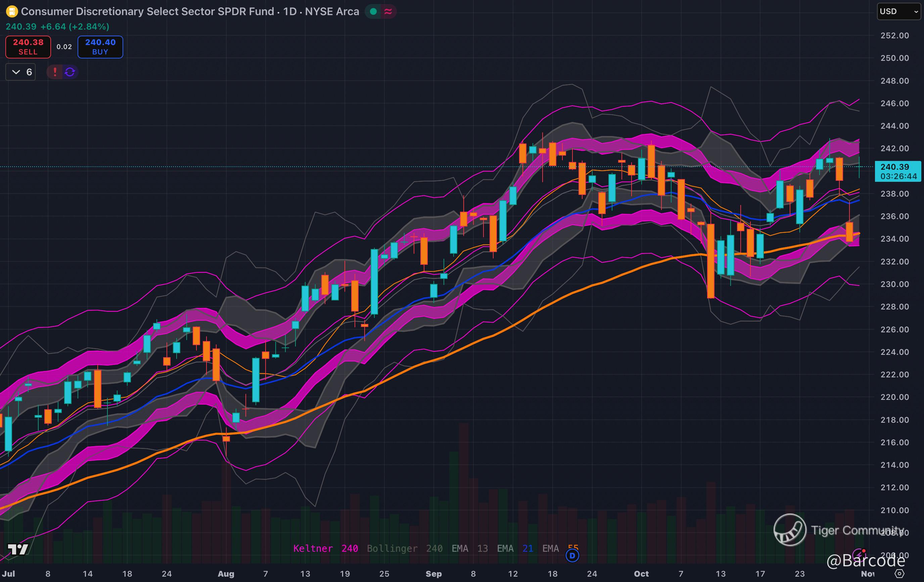The image size is (924, 582).
Task: Click the TradingView logo in bottom corner
Action: pyautogui.click(x=18, y=549)
